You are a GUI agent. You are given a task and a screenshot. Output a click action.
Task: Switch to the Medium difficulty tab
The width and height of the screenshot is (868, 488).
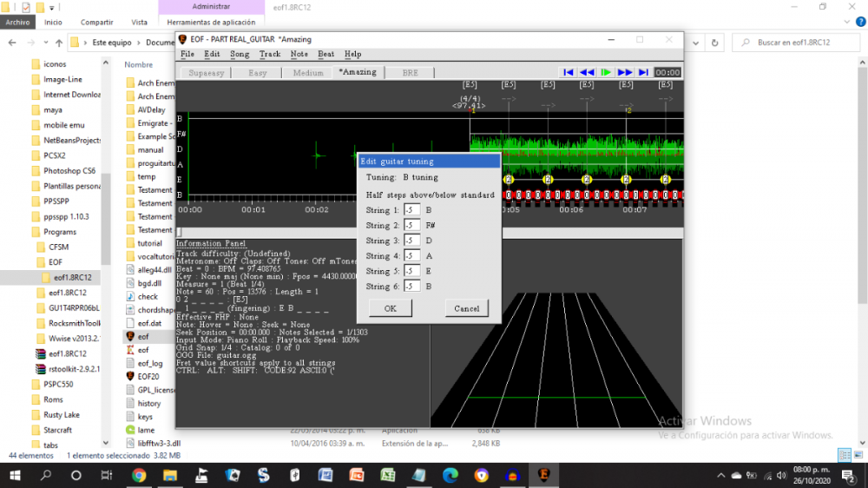point(308,73)
